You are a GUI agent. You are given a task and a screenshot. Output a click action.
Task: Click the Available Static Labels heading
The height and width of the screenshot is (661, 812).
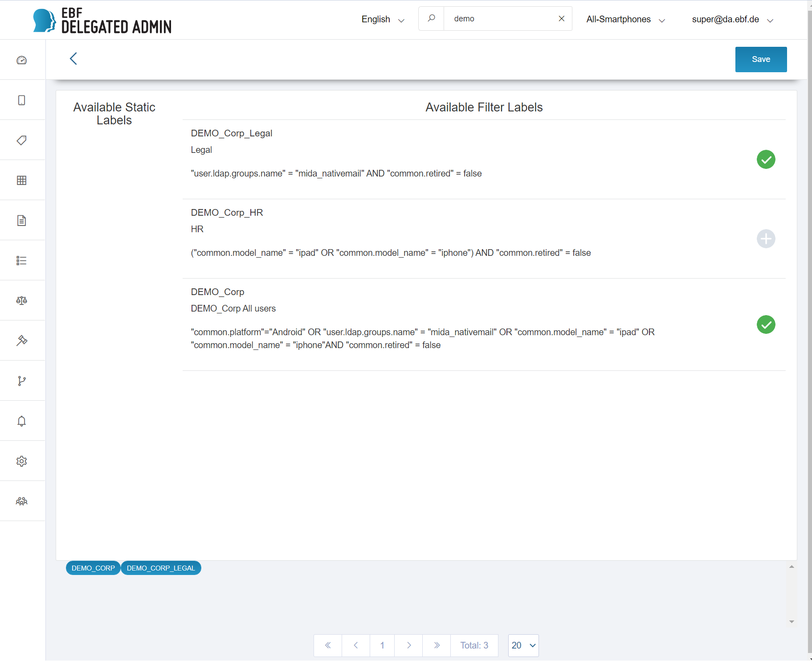point(114,114)
